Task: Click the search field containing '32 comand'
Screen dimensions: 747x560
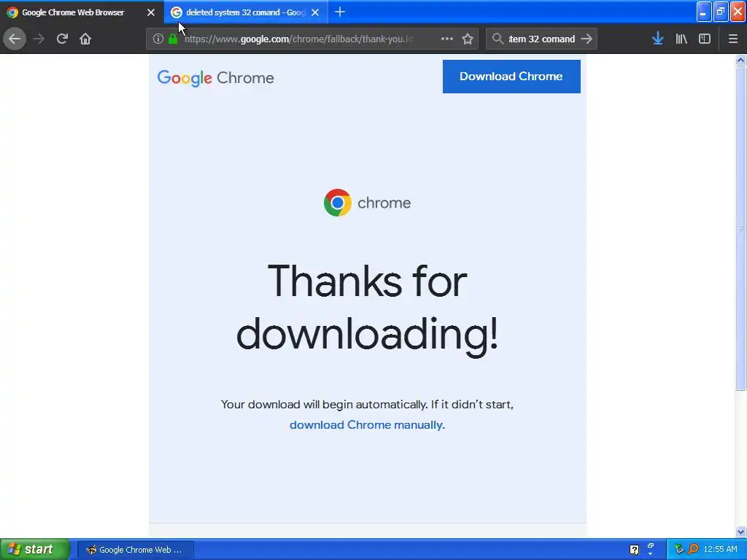Action: [542, 39]
